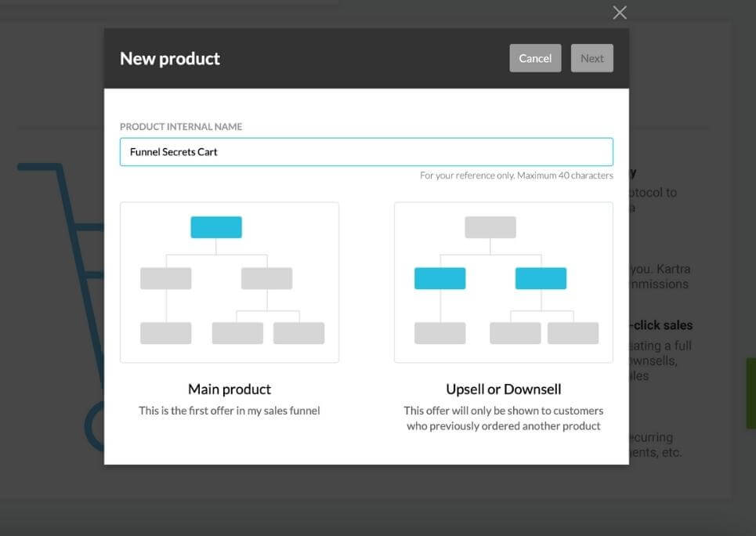The image size is (756, 536).
Task: Focus the Product Internal Name field
Action: 367,151
